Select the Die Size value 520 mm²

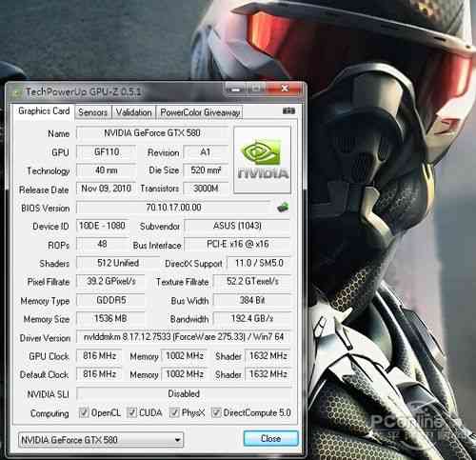coord(206,170)
